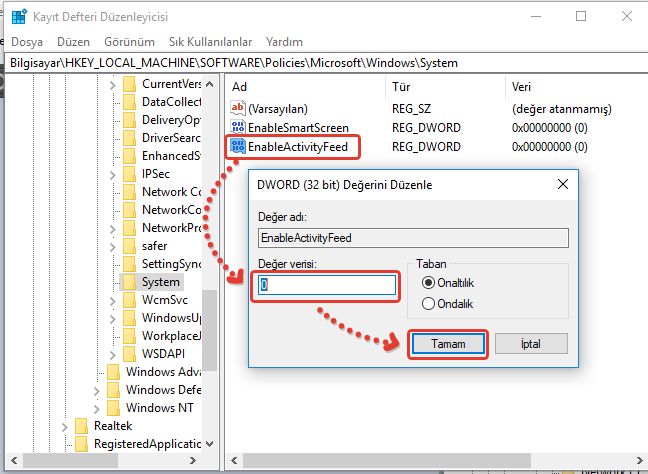Image resolution: width=648 pixels, height=474 pixels.
Task: Click the EnableSmartScreen DWORD value icon
Action: point(237,128)
